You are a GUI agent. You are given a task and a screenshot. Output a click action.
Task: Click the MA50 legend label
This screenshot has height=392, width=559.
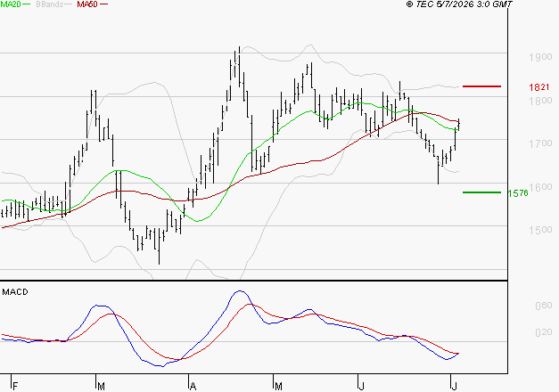point(87,4)
